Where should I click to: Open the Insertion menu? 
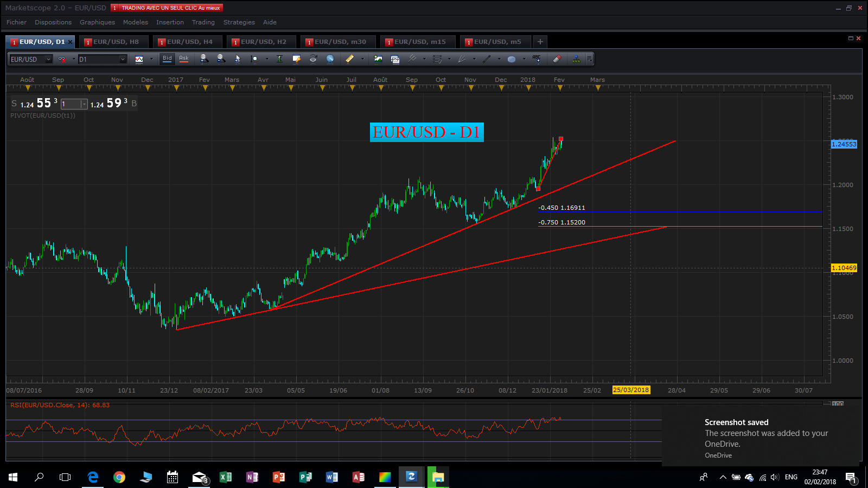point(170,22)
